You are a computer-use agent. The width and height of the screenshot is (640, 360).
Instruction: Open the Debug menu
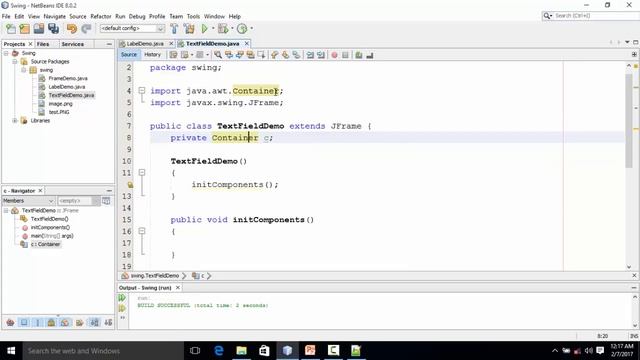coord(137,16)
